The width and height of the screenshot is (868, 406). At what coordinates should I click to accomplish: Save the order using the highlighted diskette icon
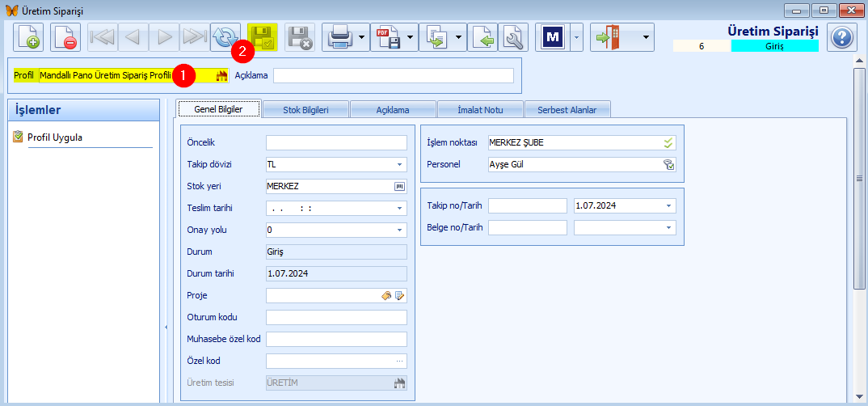coord(263,38)
